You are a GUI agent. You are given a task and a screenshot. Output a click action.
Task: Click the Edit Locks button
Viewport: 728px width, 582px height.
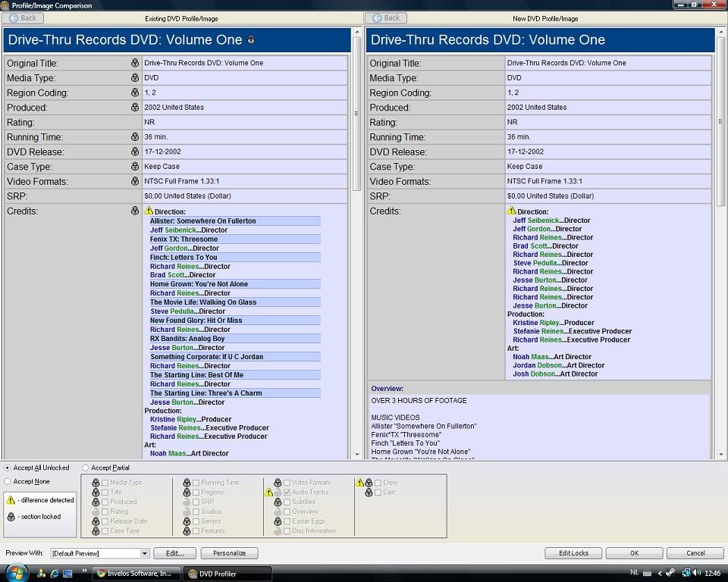point(573,553)
